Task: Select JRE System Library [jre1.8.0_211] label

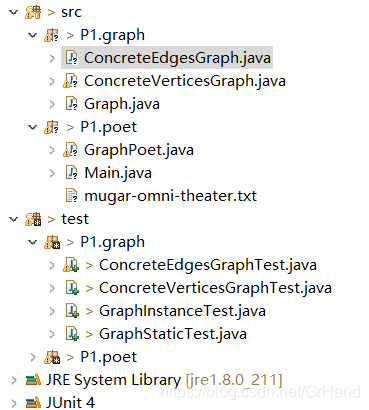Action: 164,380
